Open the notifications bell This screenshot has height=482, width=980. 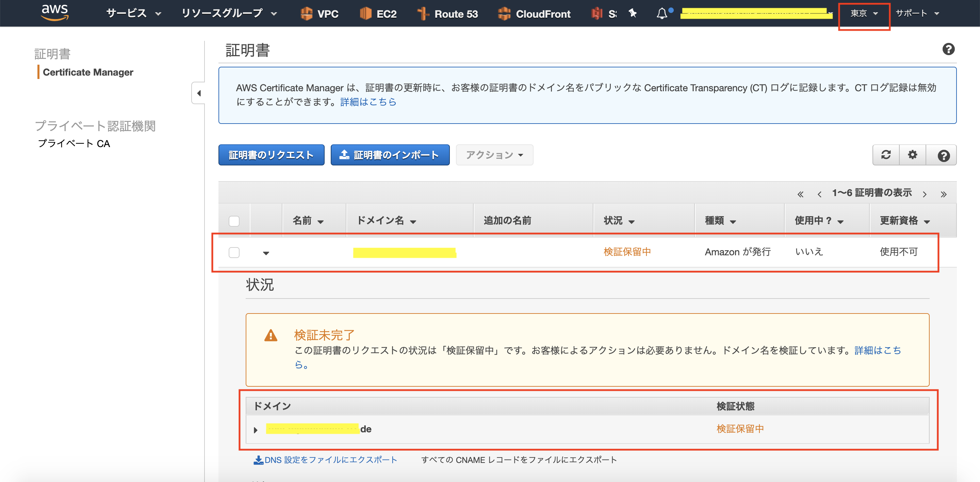click(662, 14)
